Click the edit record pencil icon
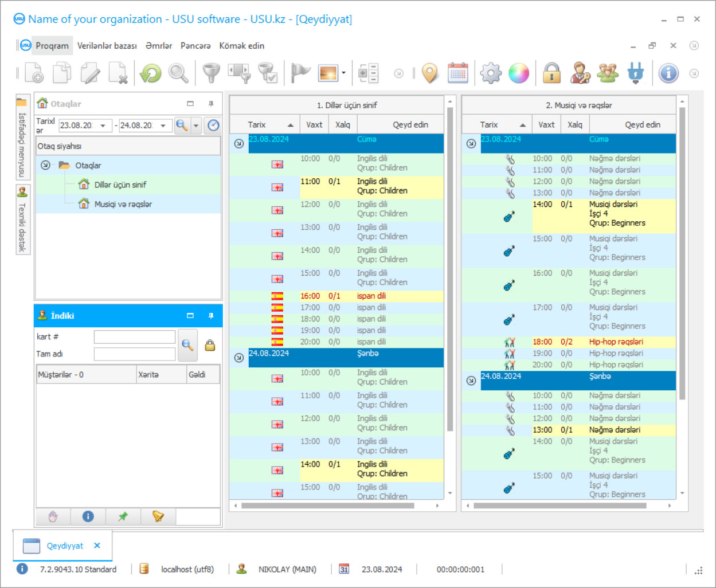This screenshot has height=588, width=716. tap(90, 73)
